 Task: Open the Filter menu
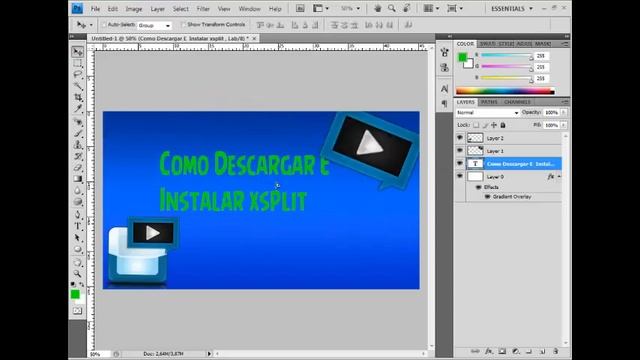point(203,9)
